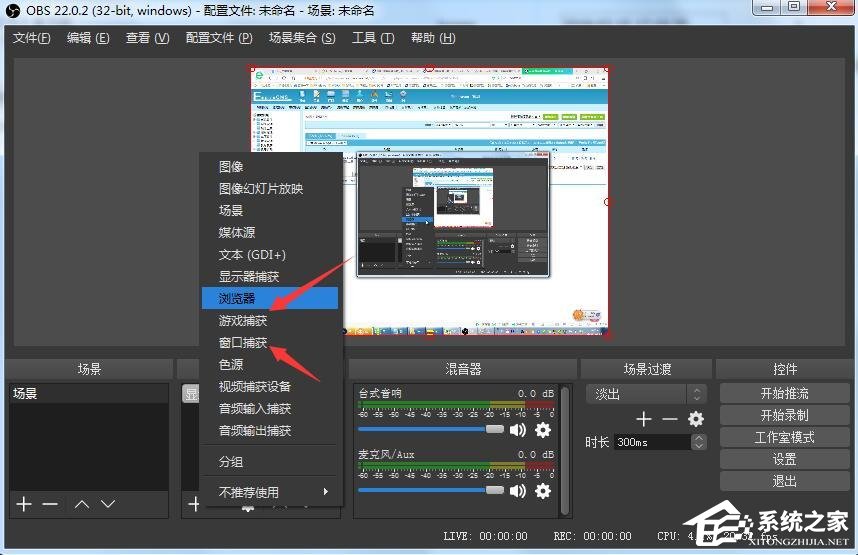Click the 退出 button
Screen dimensions: 858x555
pos(784,481)
